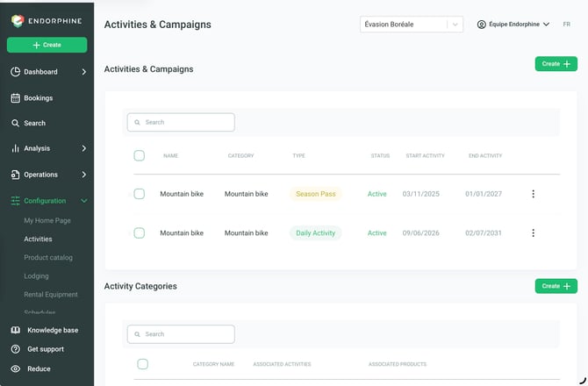Open Product catalog menu item
The width and height of the screenshot is (588, 386).
pyautogui.click(x=48, y=257)
